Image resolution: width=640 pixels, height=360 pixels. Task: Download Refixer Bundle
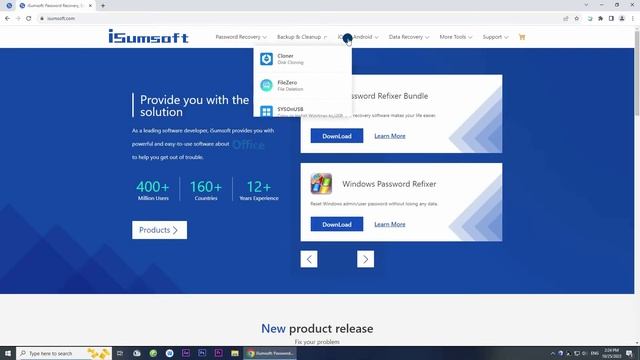[337, 136]
